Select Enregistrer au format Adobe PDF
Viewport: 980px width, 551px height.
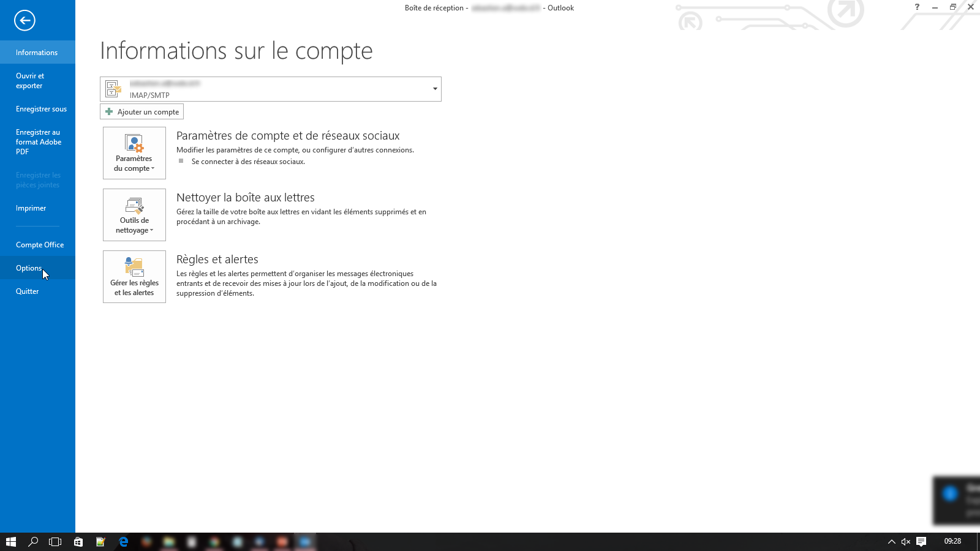(x=37, y=142)
